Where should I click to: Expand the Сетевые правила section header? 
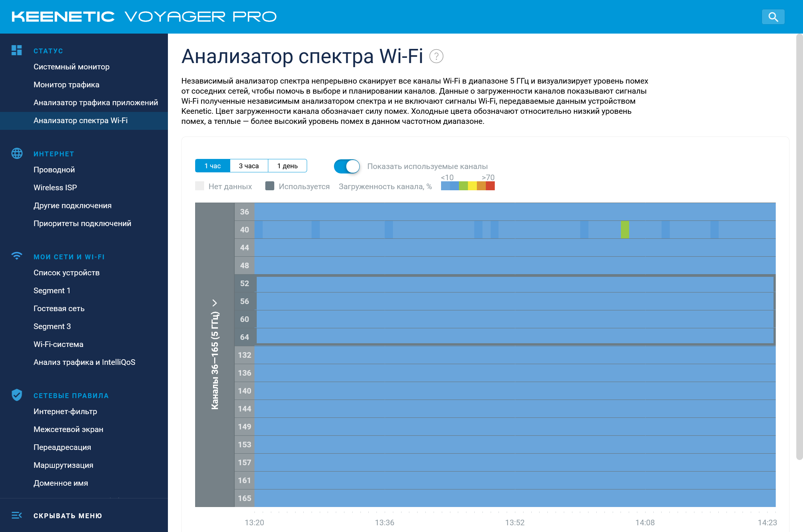pyautogui.click(x=71, y=396)
